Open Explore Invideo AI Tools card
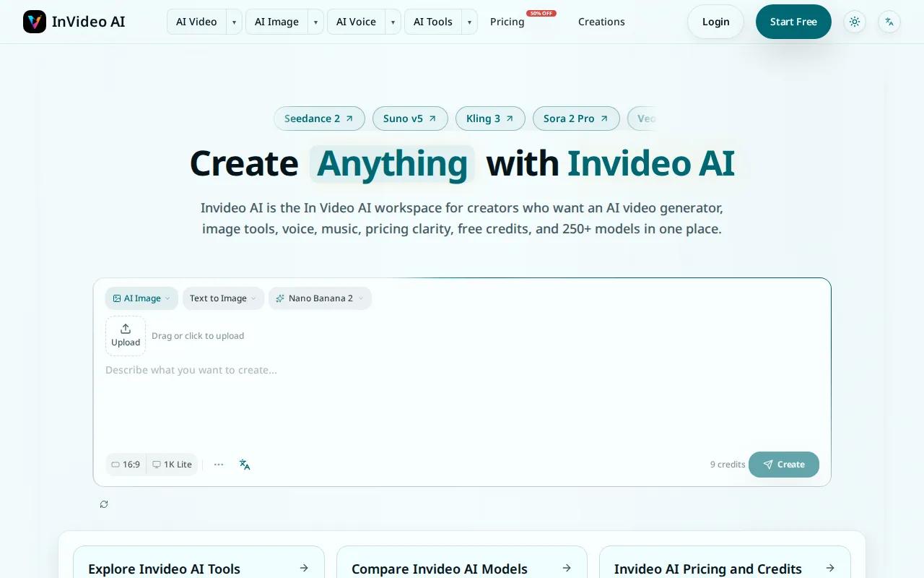The image size is (924, 578). tap(199, 562)
